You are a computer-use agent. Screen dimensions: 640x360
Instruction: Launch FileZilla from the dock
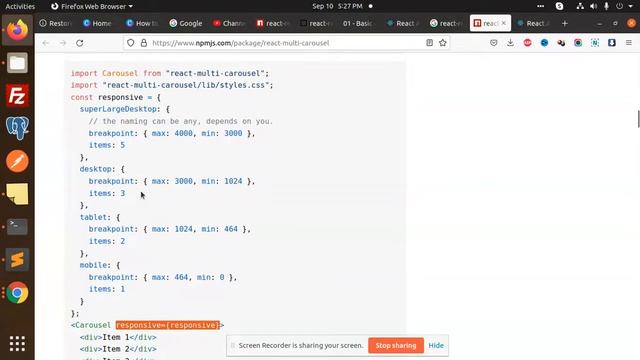click(17, 96)
